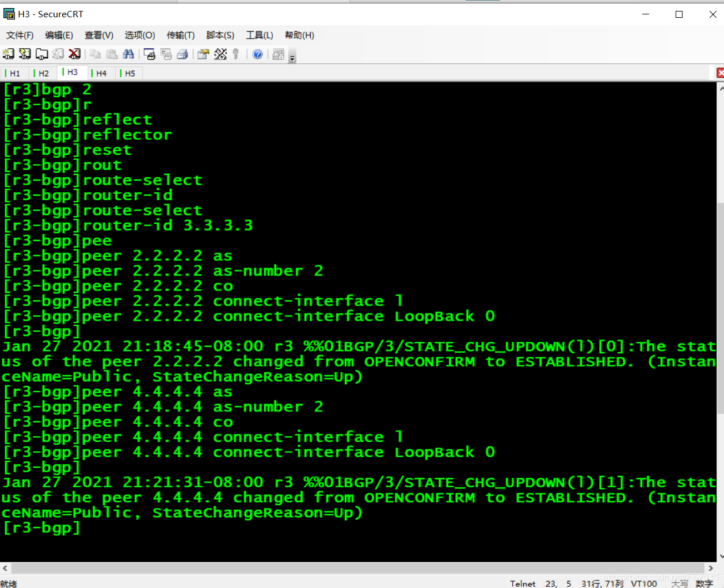Open the 传输(T) menu
The height and width of the screenshot is (588, 724).
pyautogui.click(x=181, y=35)
